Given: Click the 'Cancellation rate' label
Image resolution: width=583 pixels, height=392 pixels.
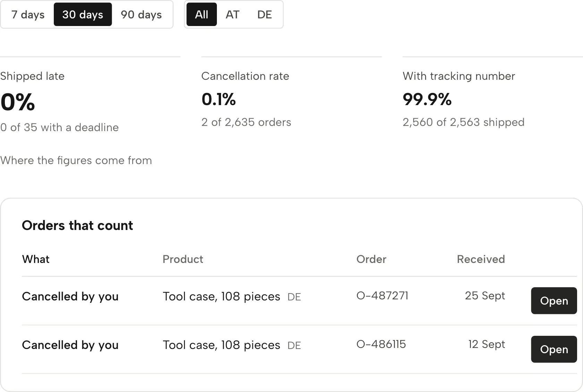Looking at the screenshot, I should tap(245, 76).
